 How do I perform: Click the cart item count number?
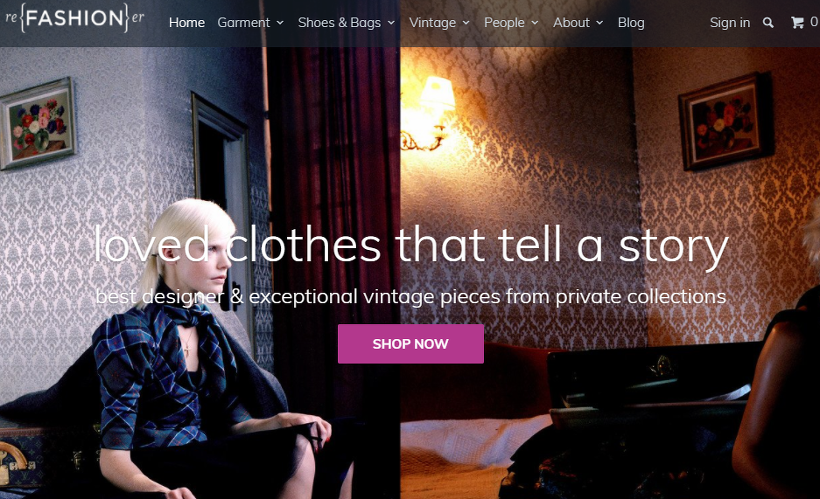pyautogui.click(x=814, y=22)
